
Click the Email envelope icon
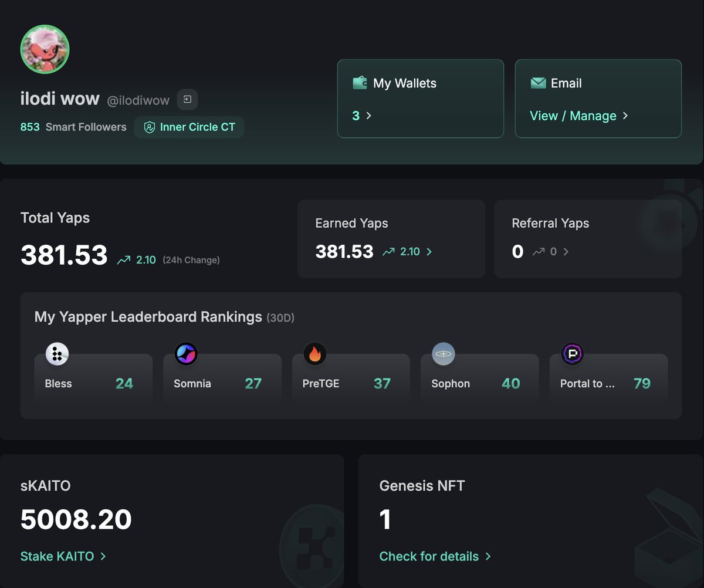pyautogui.click(x=538, y=83)
